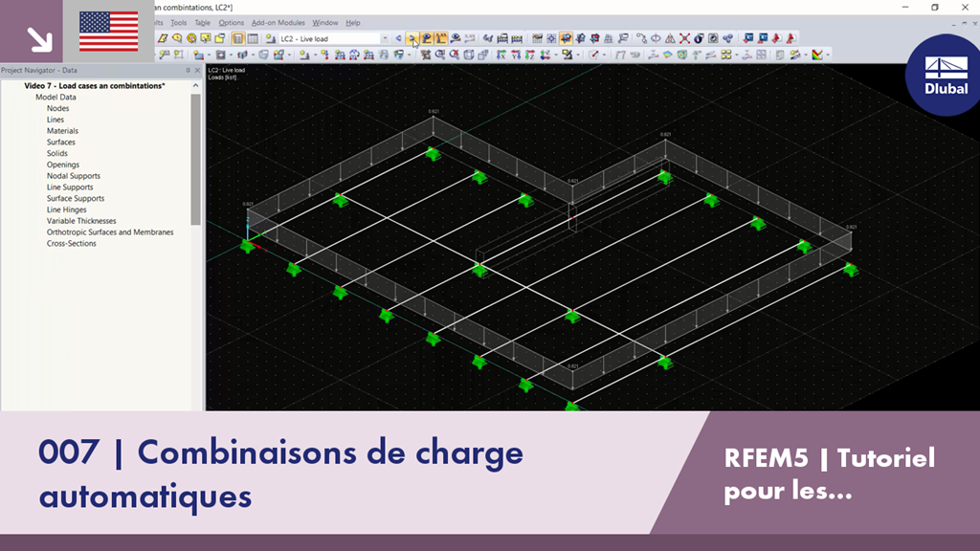Screen dimensions: 980x551
Task: Toggle result values x.xx icon
Action: 470,38
